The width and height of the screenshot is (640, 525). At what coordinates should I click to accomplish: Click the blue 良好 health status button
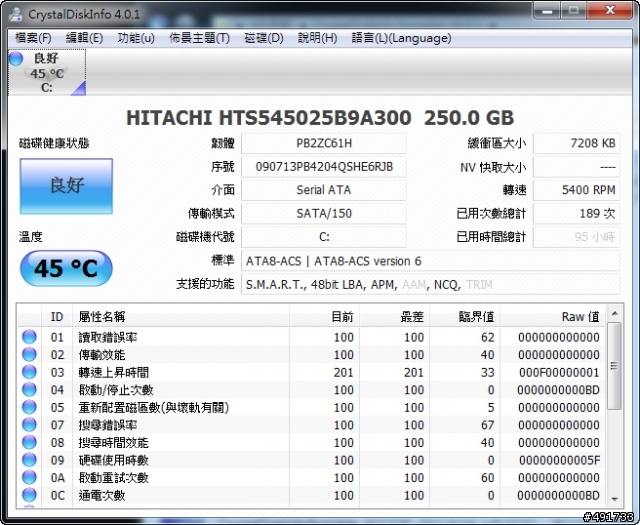[x=66, y=186]
